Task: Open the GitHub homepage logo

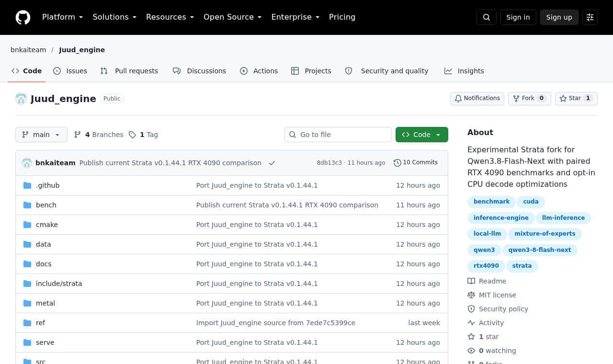Action: point(23,17)
